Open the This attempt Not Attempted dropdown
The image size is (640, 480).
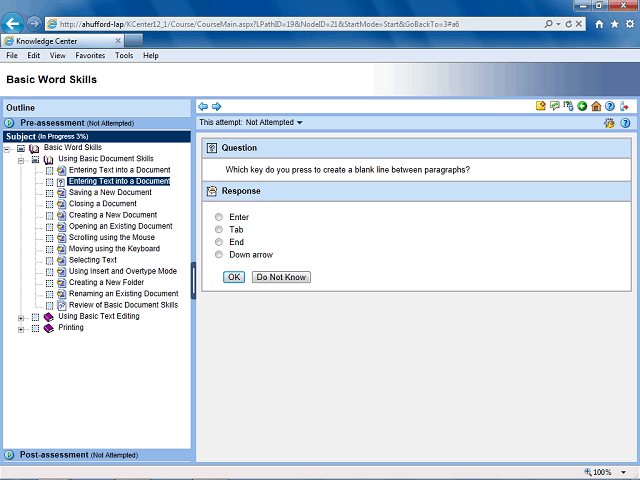point(300,122)
